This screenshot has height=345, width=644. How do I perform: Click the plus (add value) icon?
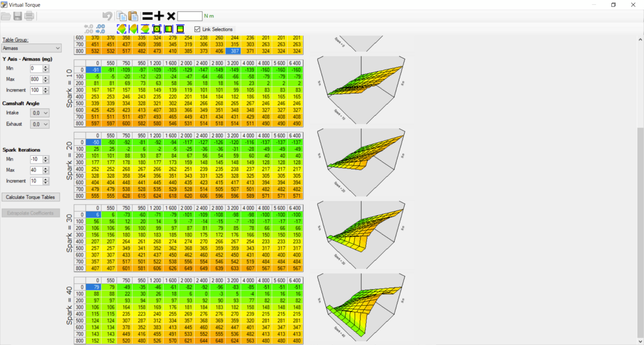pos(159,16)
